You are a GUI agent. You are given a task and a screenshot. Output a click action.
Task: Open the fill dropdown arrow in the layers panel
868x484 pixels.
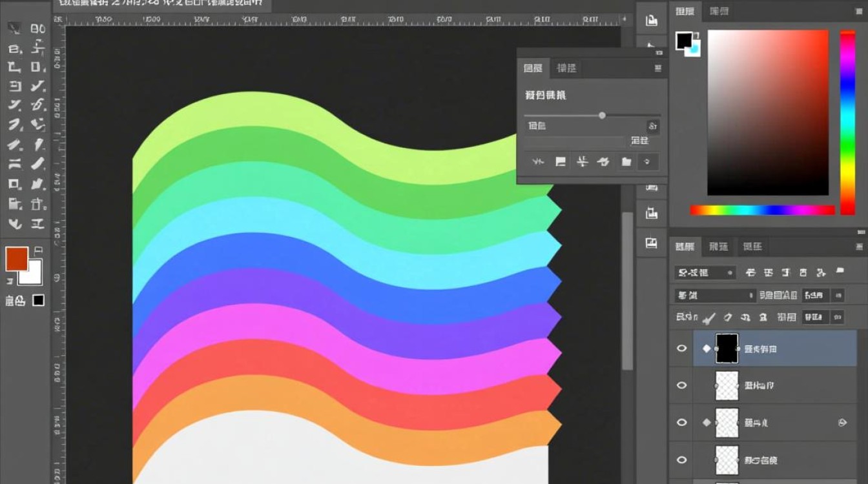tap(838, 318)
